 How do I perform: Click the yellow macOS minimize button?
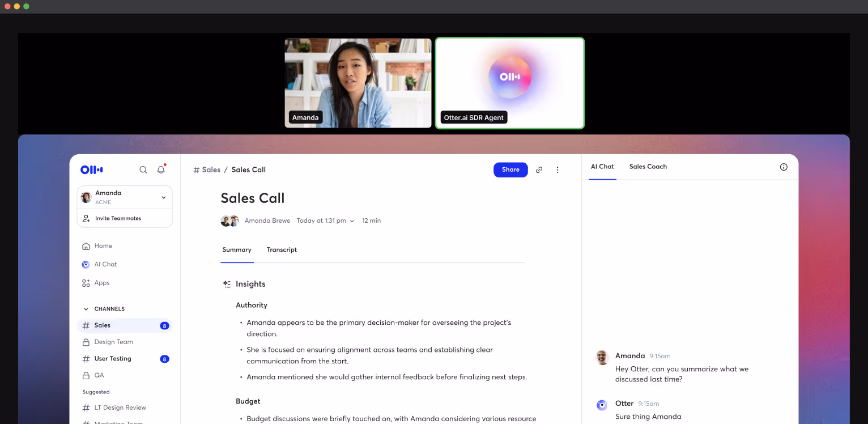tap(17, 6)
